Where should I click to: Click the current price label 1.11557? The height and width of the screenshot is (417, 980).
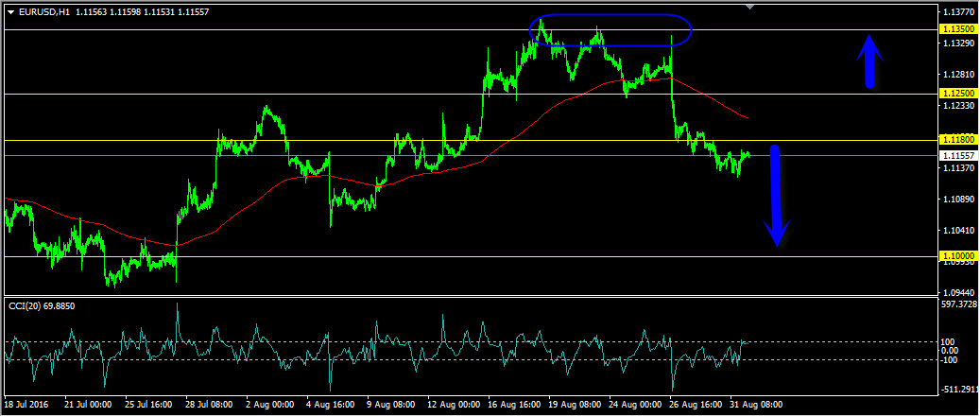957,156
